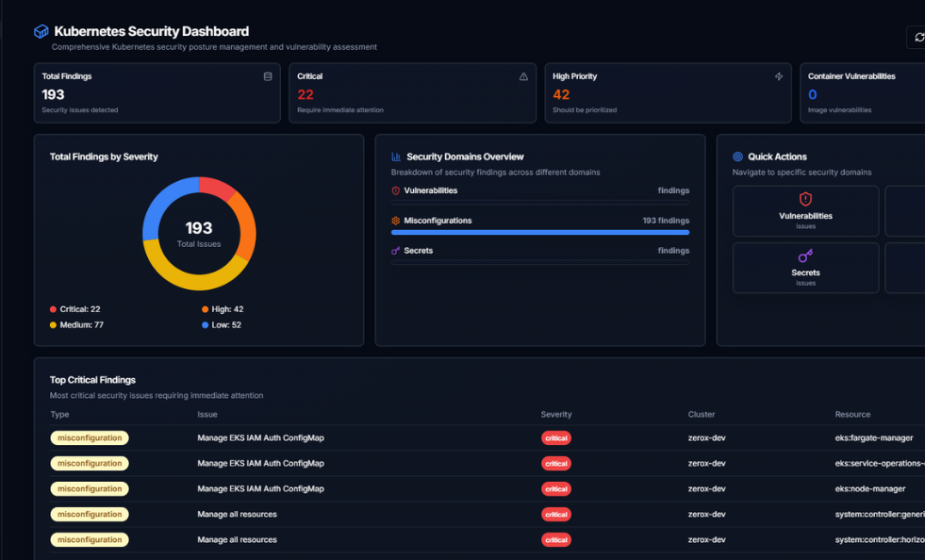Click the Kubernetes cube logo icon
Viewport: 925px width, 560px height.
point(41,32)
